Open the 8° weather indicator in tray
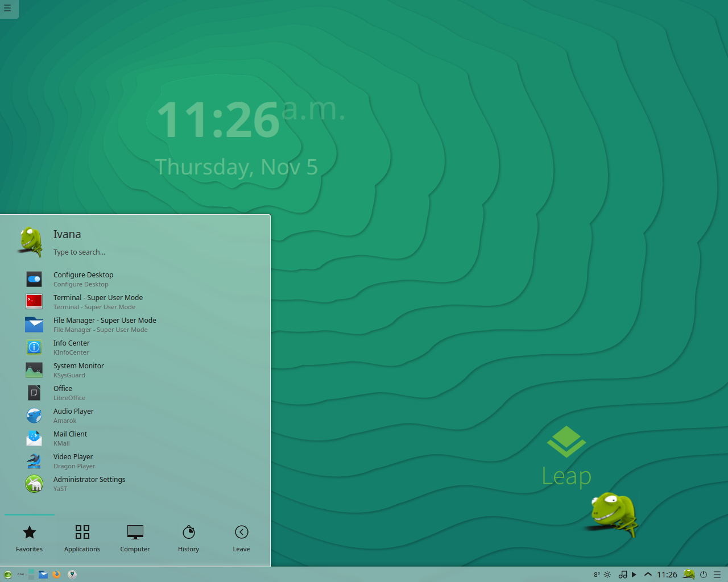 602,575
